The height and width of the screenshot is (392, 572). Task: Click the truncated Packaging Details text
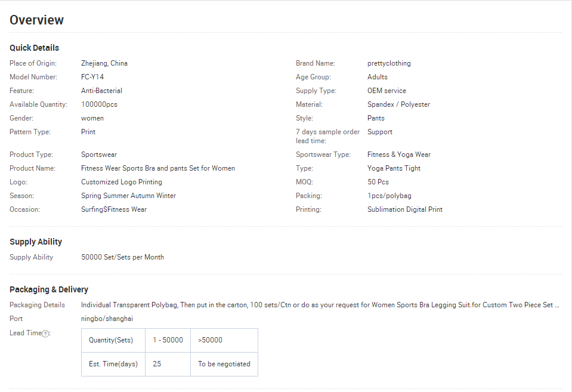(320, 305)
